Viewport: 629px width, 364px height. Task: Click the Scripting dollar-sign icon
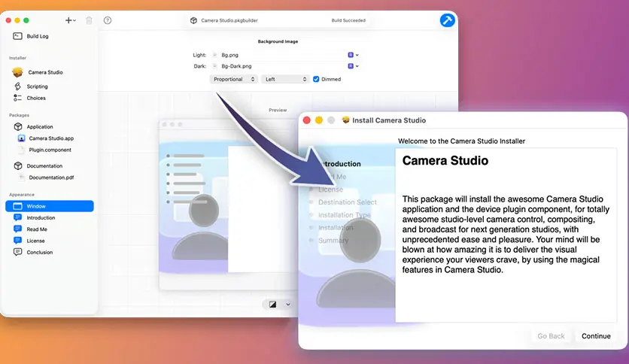[17, 86]
